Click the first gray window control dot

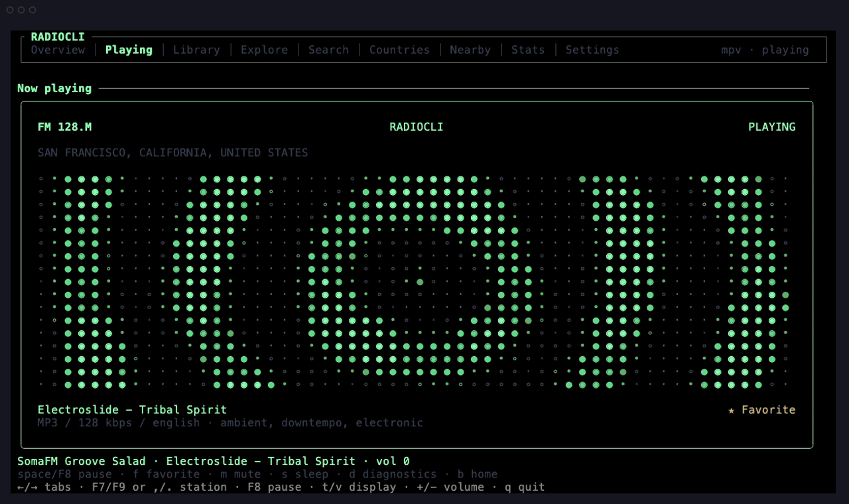pos(10,10)
